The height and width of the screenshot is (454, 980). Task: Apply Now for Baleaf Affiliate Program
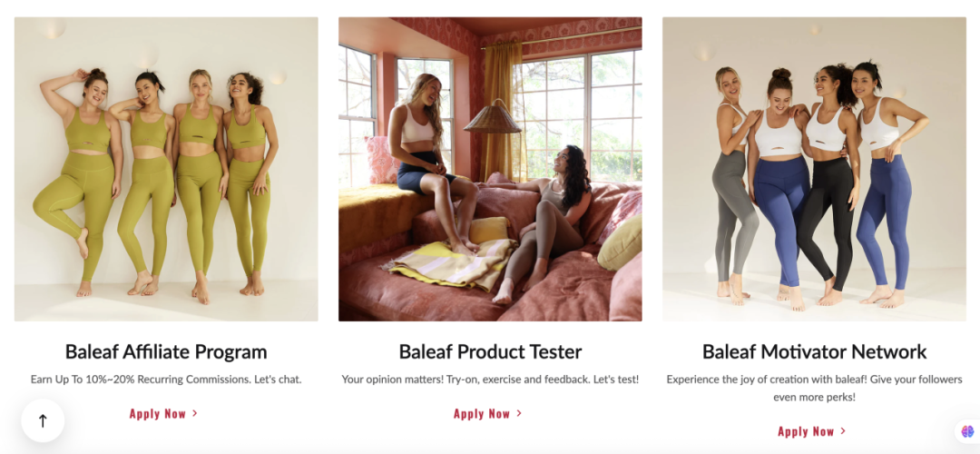pyautogui.click(x=163, y=413)
